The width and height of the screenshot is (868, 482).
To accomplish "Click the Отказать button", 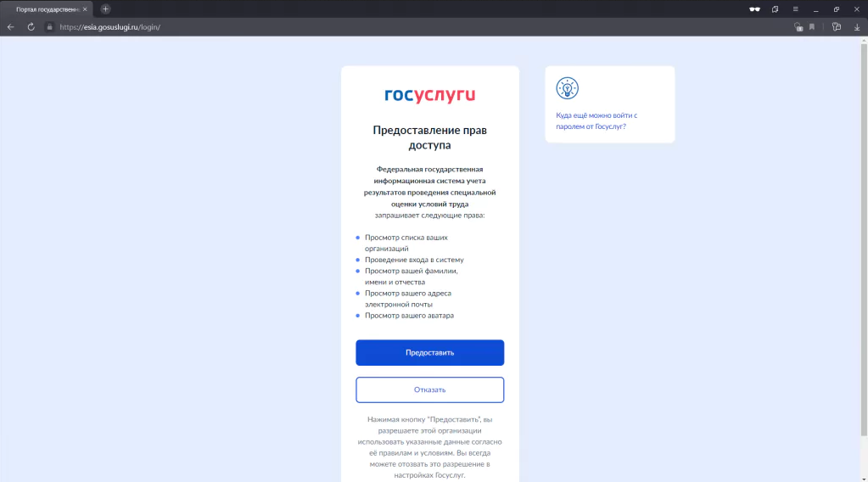I will pyautogui.click(x=430, y=390).
